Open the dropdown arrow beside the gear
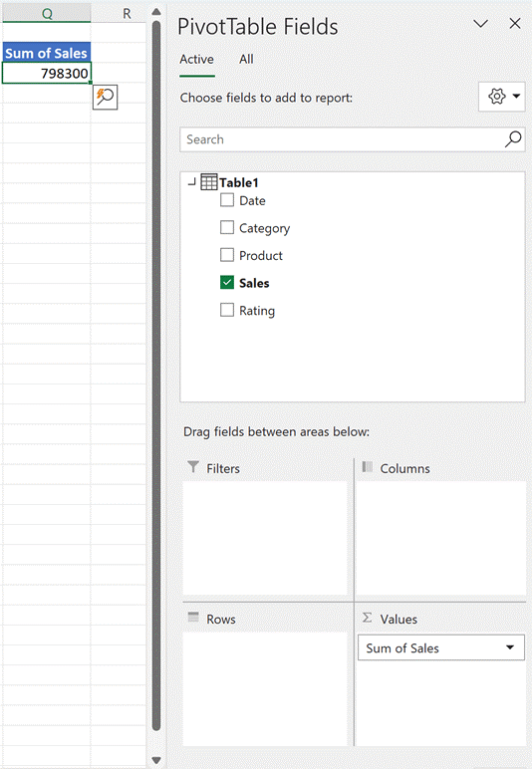Screen dimensions: 532x769 516,96
